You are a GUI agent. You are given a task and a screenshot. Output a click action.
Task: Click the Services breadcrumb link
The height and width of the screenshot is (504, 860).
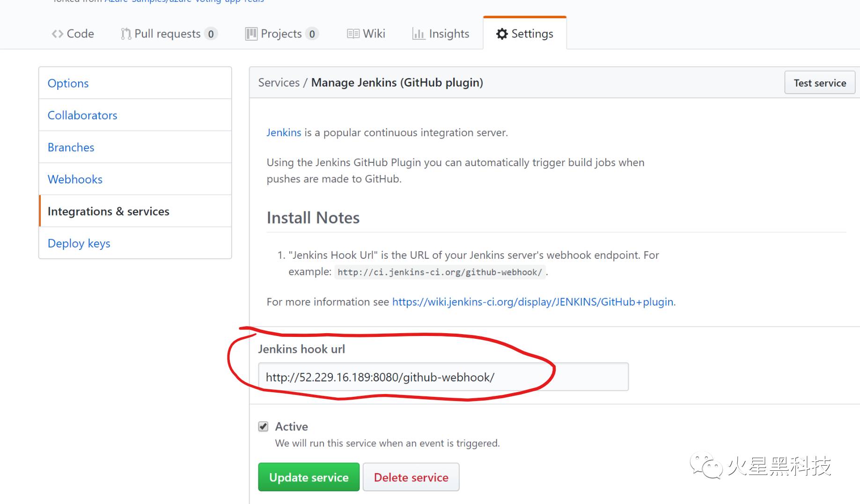click(x=279, y=82)
